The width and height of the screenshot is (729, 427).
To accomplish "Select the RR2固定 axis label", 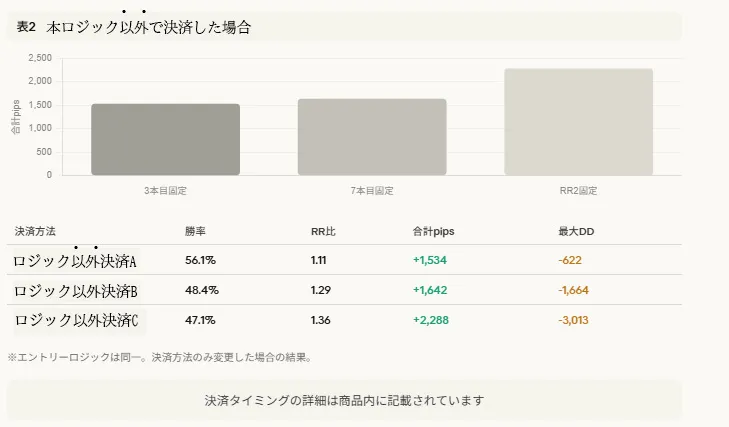I will tap(578, 190).
